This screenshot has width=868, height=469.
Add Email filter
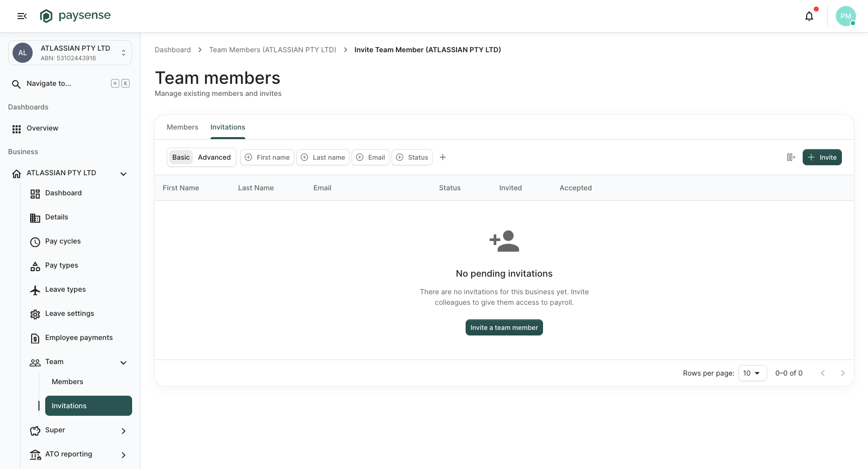371,157
